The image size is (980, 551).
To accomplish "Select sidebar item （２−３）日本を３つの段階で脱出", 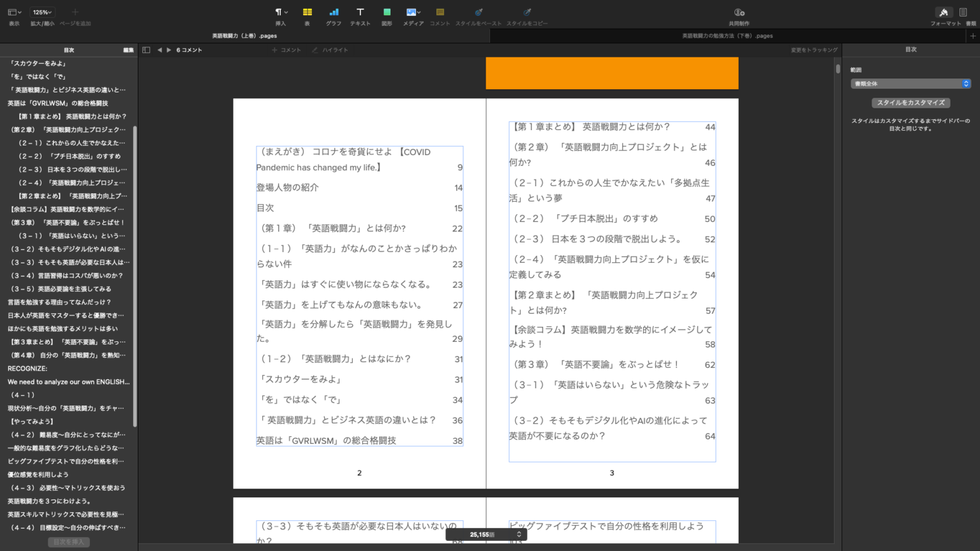I will (x=71, y=170).
